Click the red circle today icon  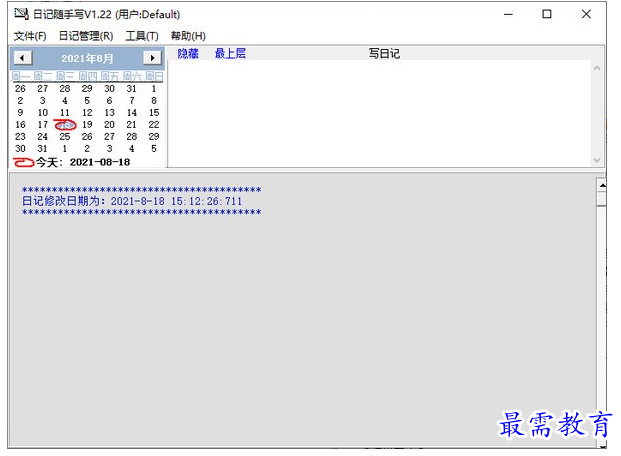tap(24, 162)
